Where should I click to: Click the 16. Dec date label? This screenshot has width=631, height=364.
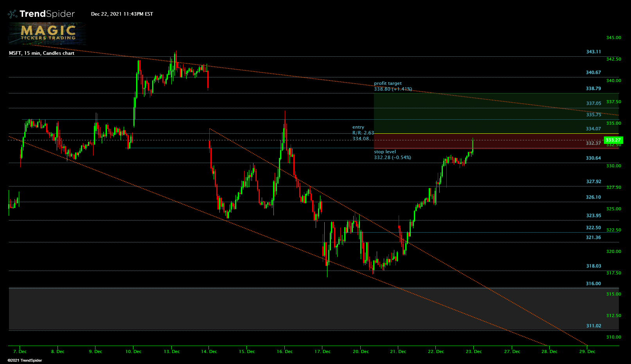[285, 351]
